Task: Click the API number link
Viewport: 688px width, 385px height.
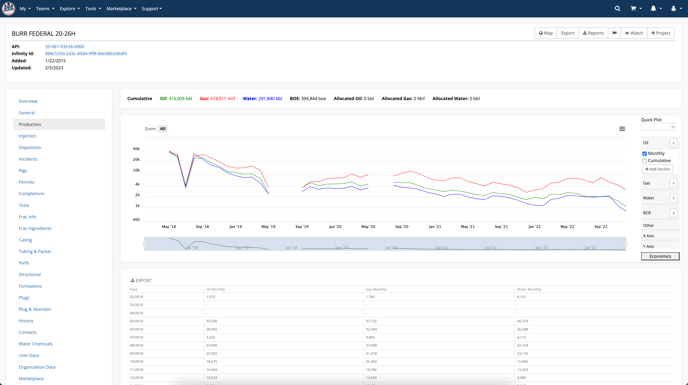Action: click(x=64, y=47)
